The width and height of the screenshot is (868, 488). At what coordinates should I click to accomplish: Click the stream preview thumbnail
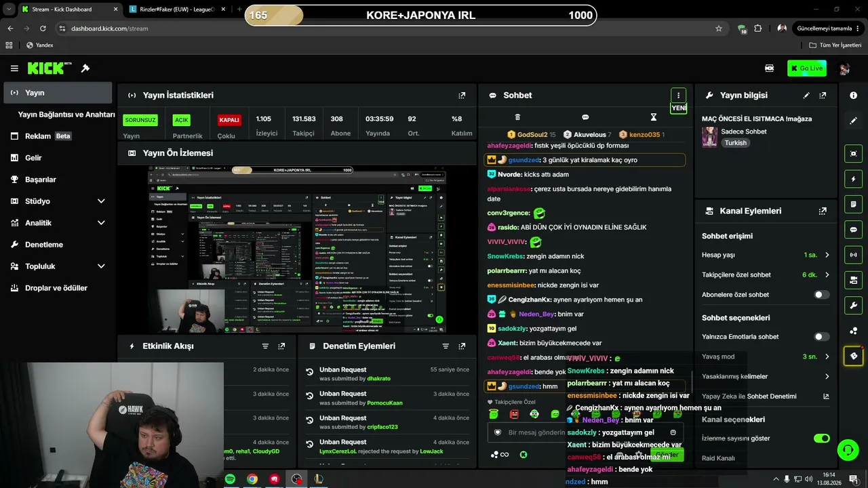[297, 249]
